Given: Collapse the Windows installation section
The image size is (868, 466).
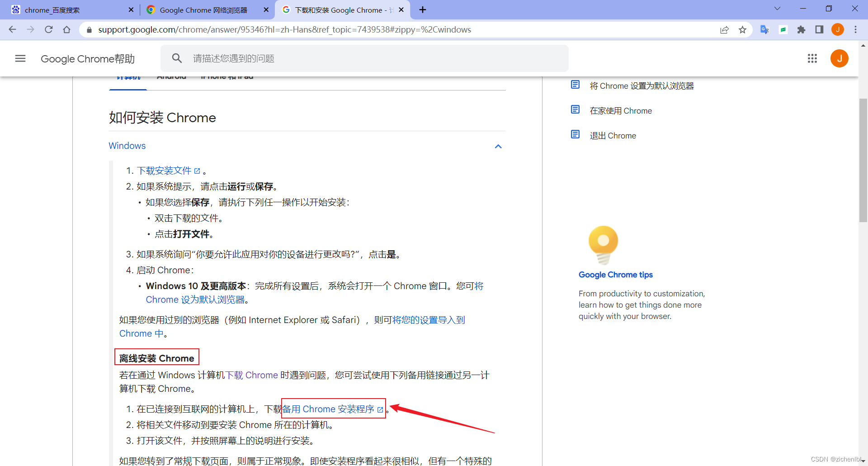Looking at the screenshot, I should tap(498, 146).
